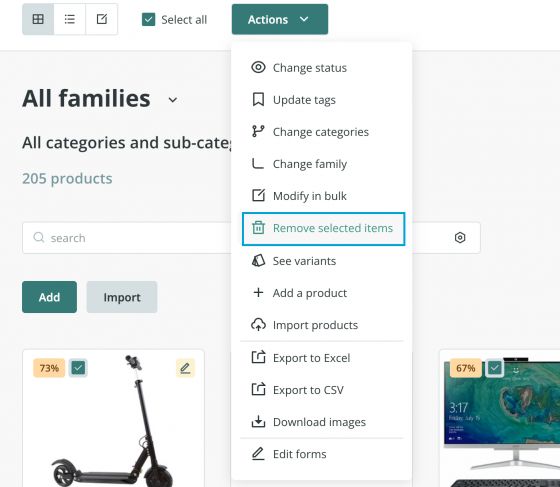Focus the product search field

(x=129, y=238)
